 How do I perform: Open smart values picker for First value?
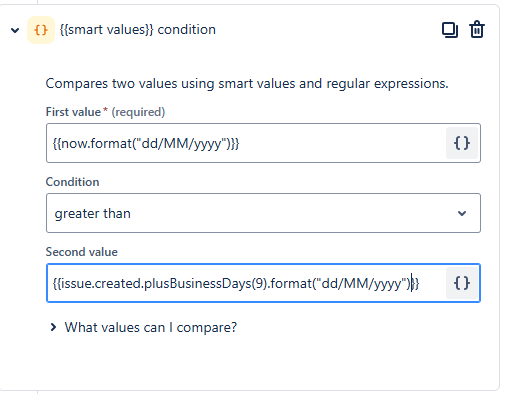462,143
